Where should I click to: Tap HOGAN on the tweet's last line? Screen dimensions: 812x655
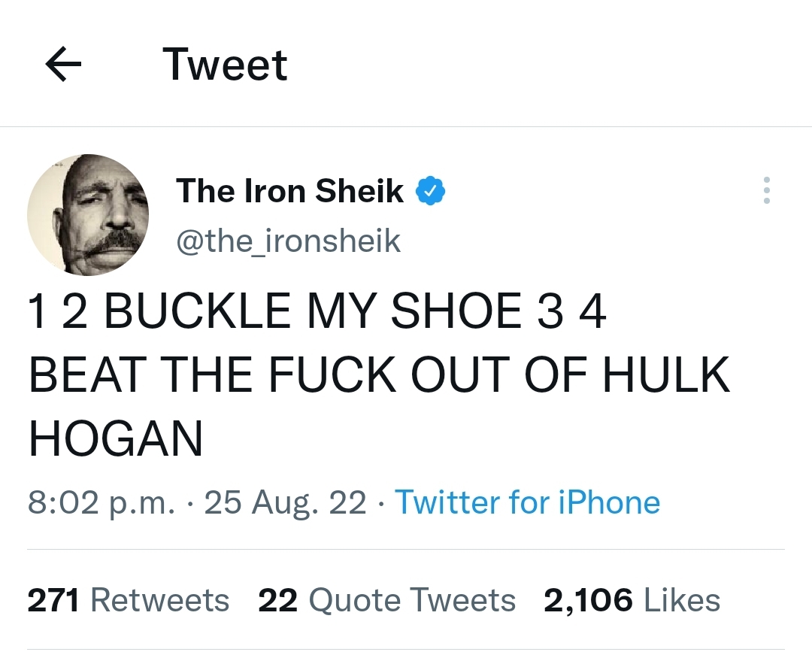(x=116, y=438)
